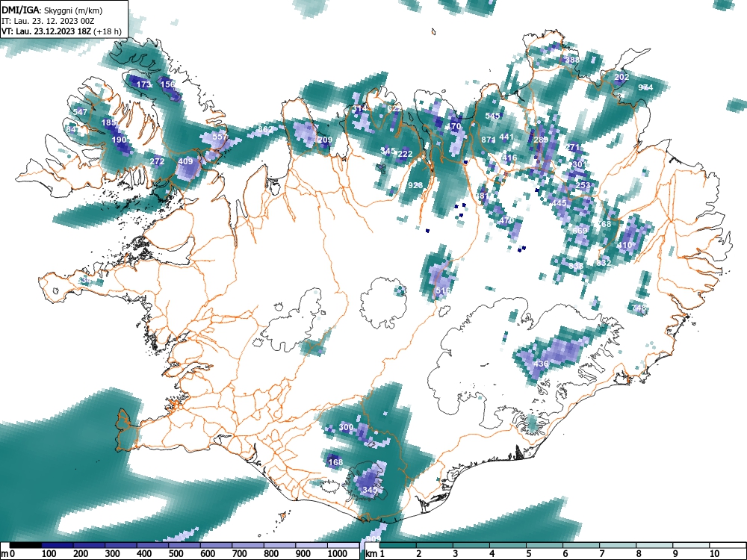The height and width of the screenshot is (560, 747).
Task: Click the visibility value '168' on the map
Action: click(x=335, y=462)
